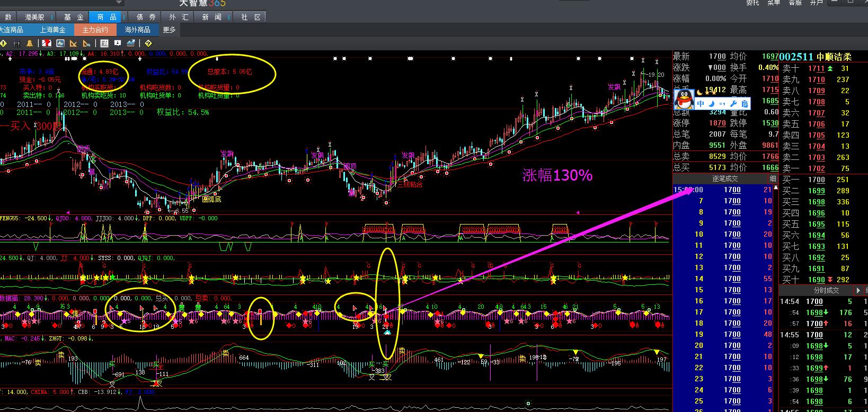Click the 跌停 value 1530
The height and width of the screenshot is (412, 868).
770,123
